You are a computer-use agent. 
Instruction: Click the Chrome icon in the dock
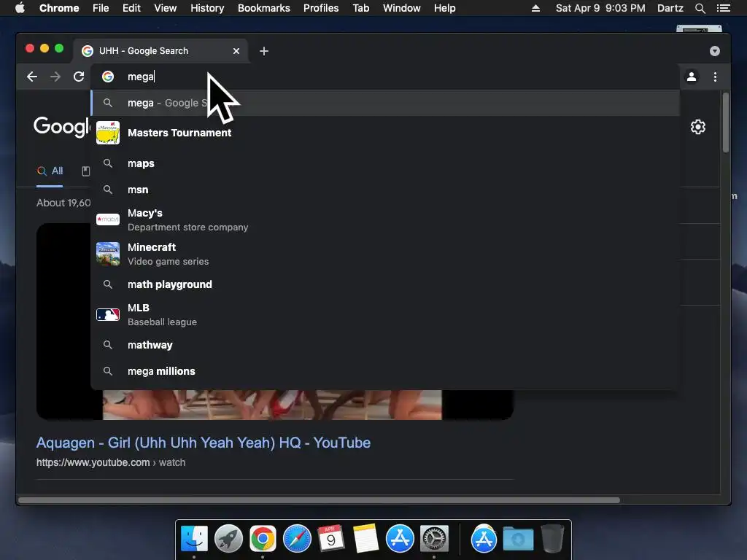pos(263,539)
